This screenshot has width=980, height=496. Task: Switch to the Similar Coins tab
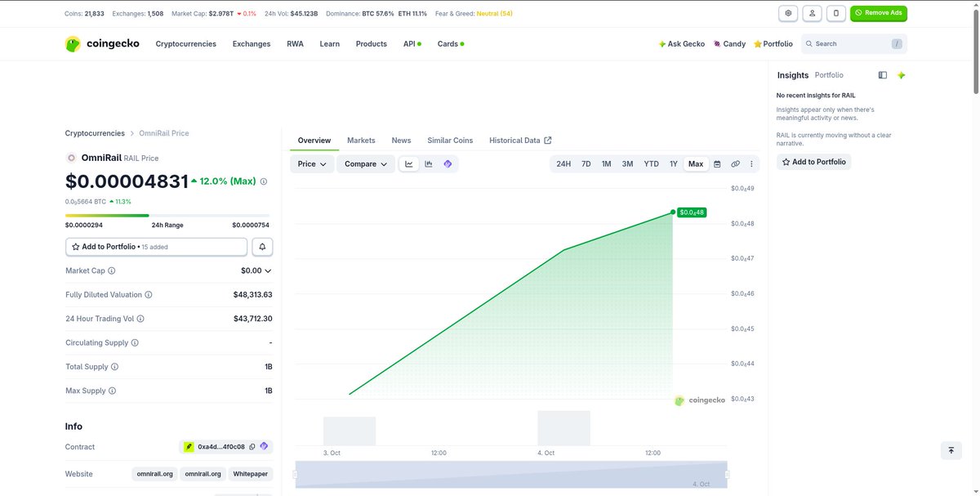point(450,141)
